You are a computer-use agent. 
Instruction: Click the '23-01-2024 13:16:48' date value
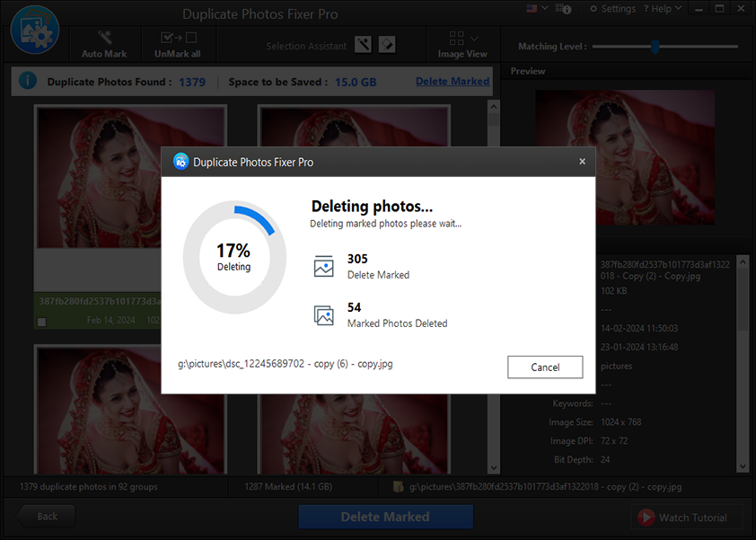[x=639, y=347]
